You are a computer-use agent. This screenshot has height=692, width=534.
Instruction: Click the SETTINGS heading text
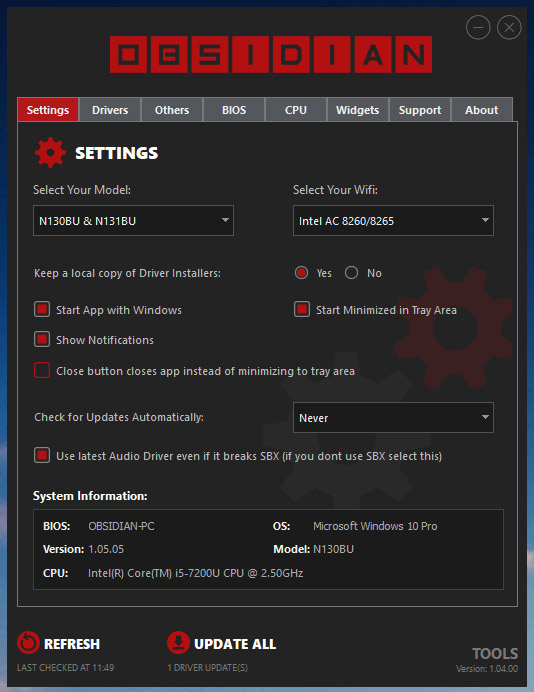click(117, 153)
